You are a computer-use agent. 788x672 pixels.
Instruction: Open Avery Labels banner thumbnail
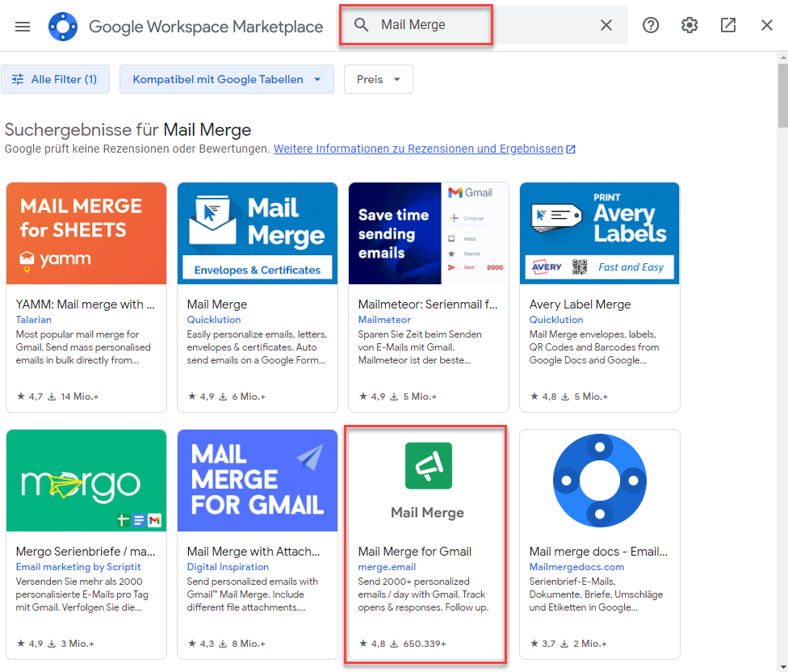point(600,233)
